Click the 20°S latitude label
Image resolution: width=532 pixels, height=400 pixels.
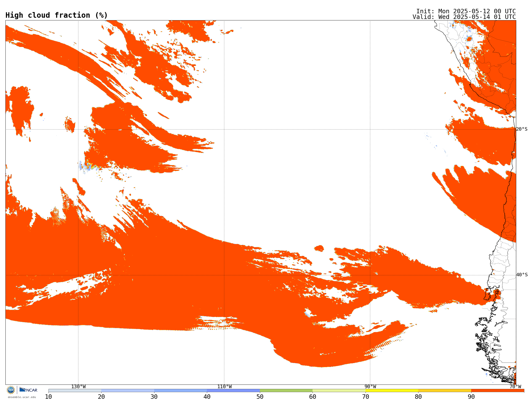point(522,129)
